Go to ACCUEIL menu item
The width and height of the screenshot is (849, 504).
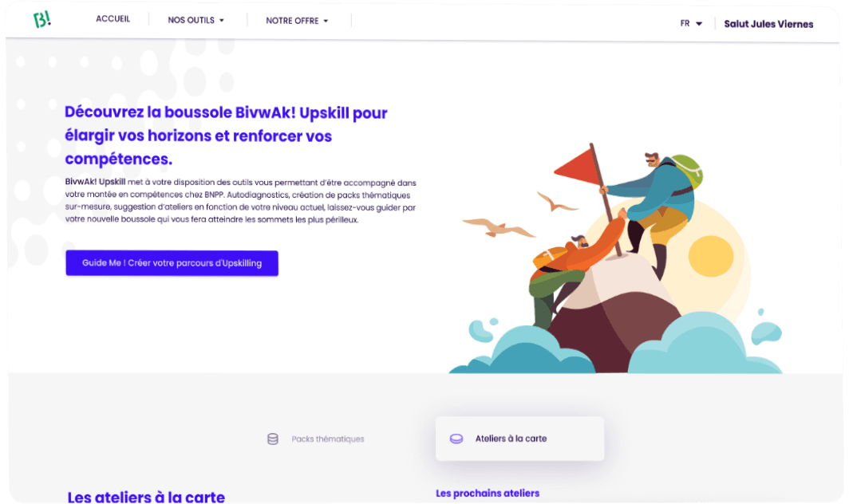(x=113, y=19)
